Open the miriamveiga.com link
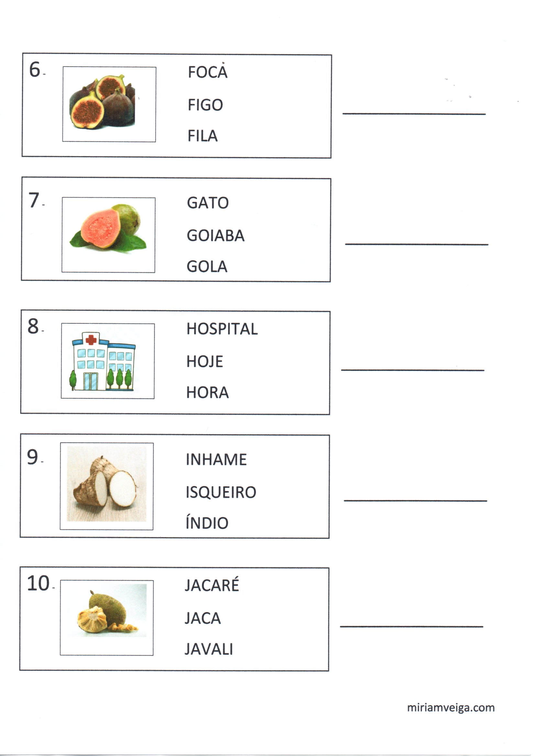This screenshot has width=535, height=756. pos(451,707)
